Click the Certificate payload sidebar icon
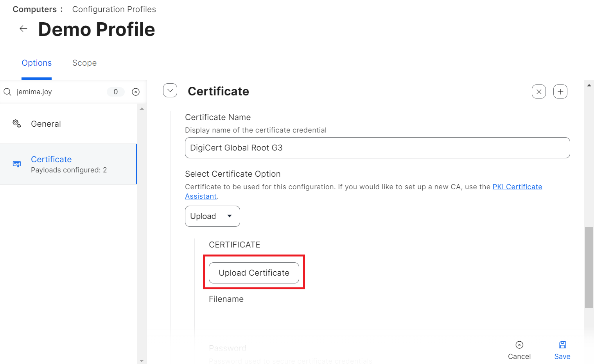This screenshot has width=594, height=364. click(17, 164)
